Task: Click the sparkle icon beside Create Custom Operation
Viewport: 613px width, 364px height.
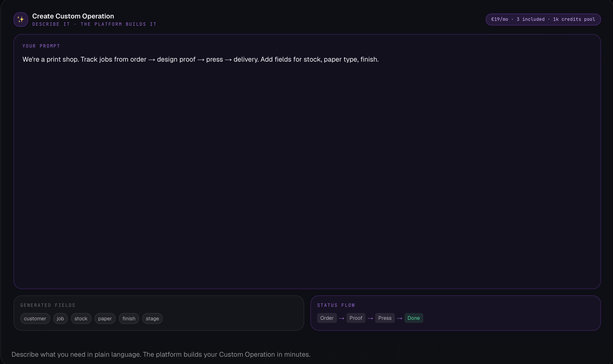Action: point(21,19)
